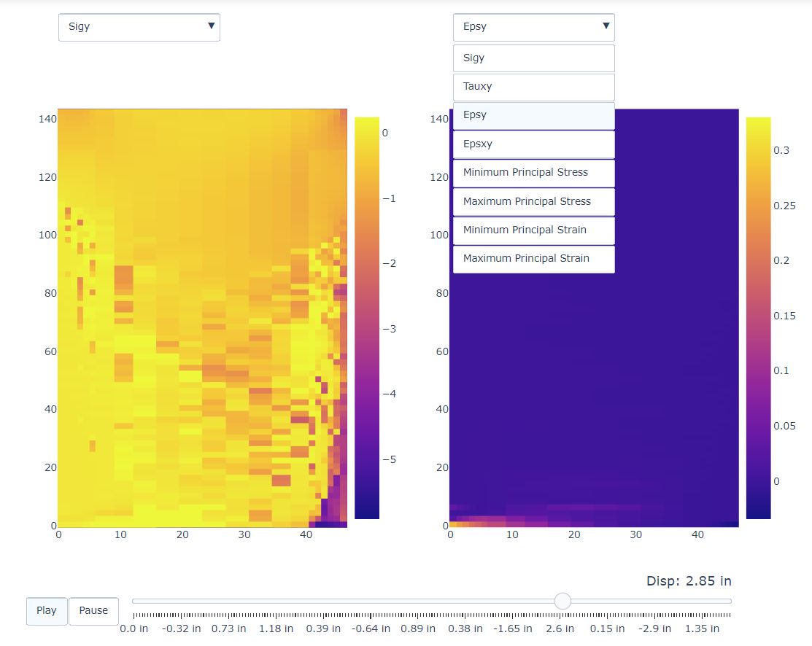The width and height of the screenshot is (812, 646).
Task: Collapse the right Epsy dropdown
Action: click(533, 27)
